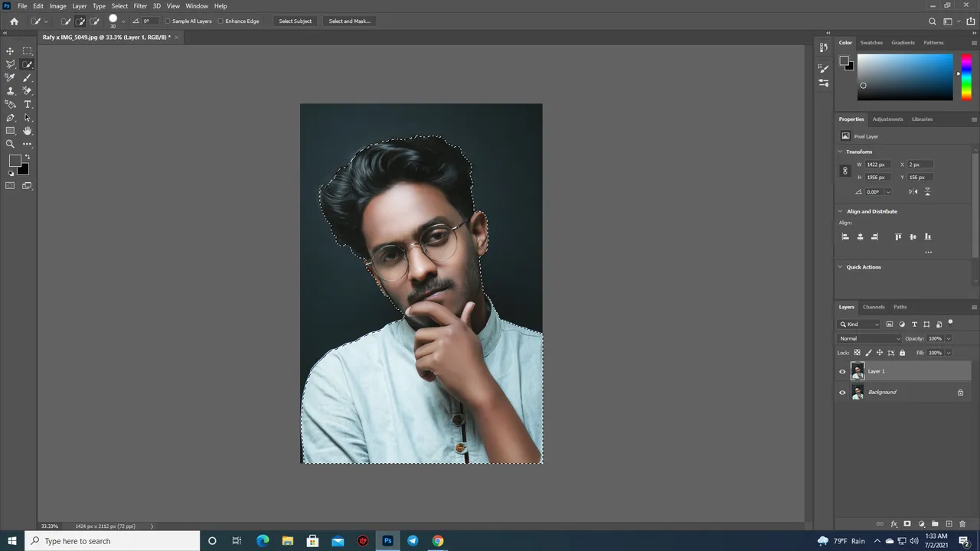The width and height of the screenshot is (980, 551).
Task: Select the Brush tool
Action: [28, 77]
